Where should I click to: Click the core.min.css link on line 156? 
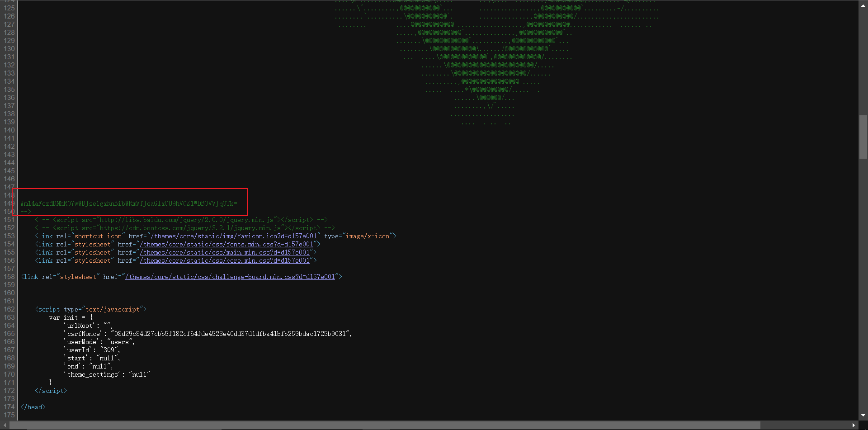[226, 260]
